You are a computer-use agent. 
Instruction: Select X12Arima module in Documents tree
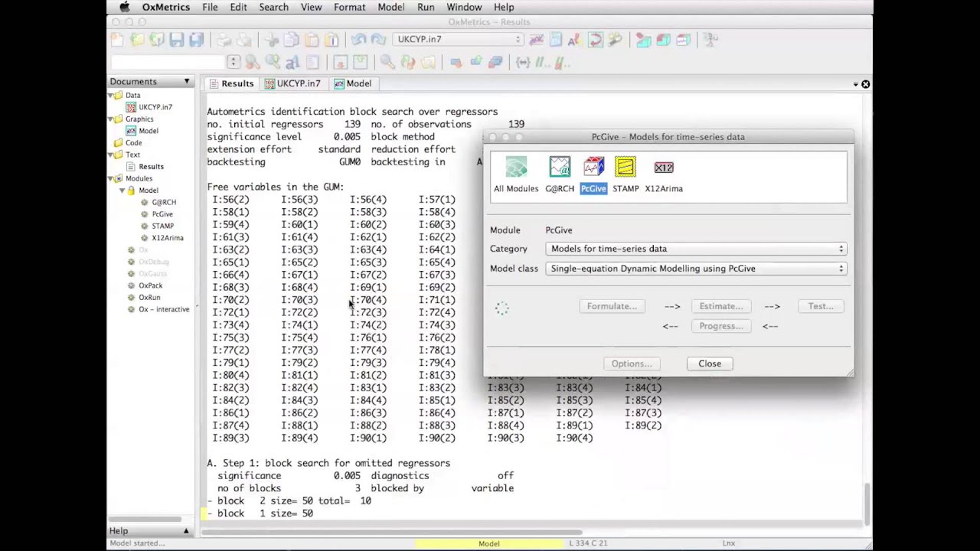point(167,238)
